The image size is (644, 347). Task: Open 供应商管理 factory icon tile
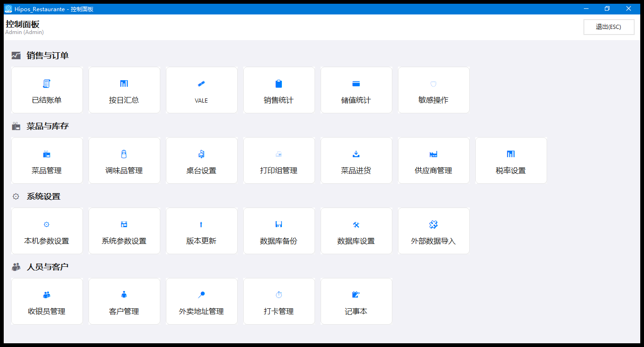coord(434,160)
